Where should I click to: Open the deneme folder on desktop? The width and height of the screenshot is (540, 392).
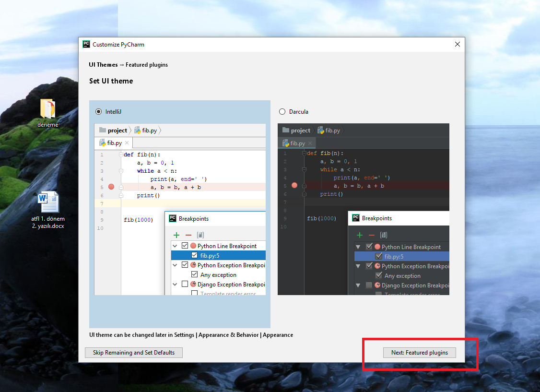pyautogui.click(x=48, y=113)
